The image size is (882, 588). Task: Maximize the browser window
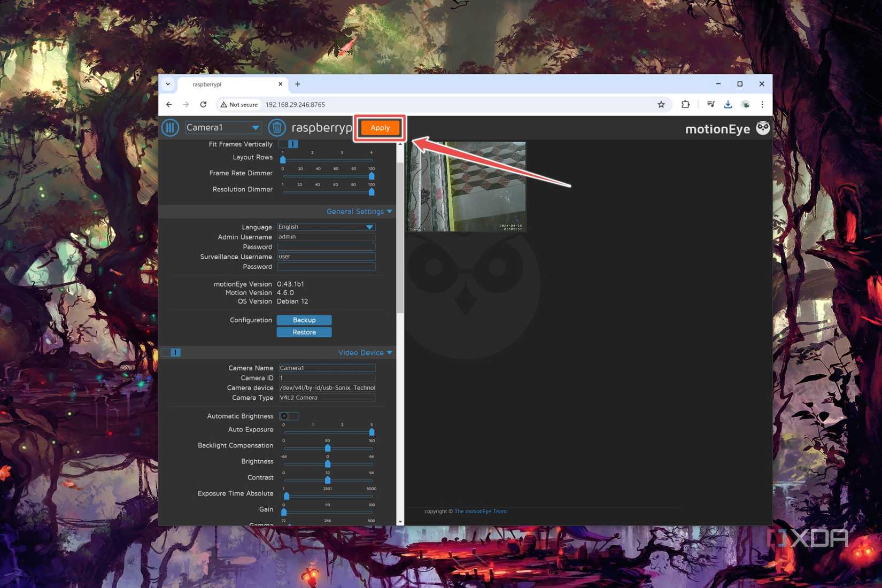[740, 84]
